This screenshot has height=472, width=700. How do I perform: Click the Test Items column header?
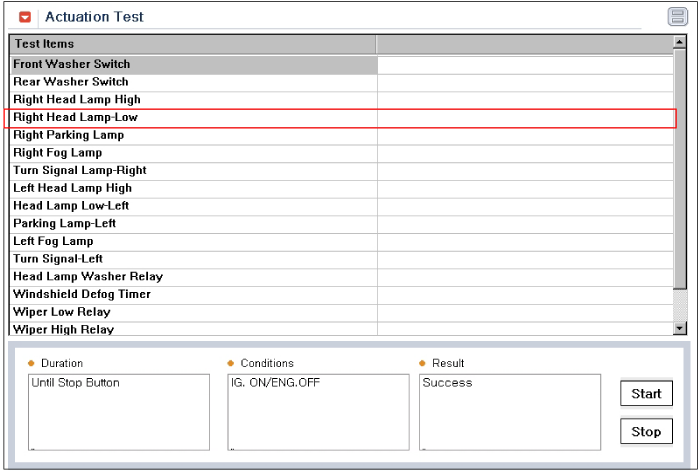(x=193, y=44)
